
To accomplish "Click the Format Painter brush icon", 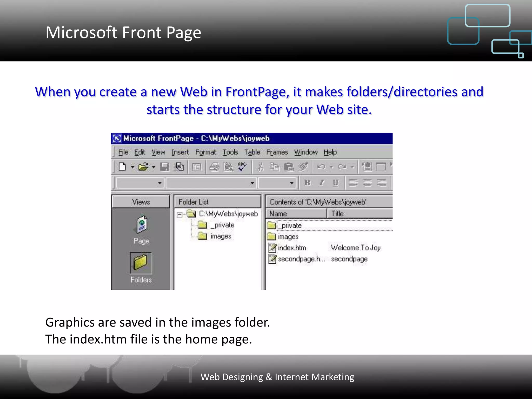I will point(303,167).
